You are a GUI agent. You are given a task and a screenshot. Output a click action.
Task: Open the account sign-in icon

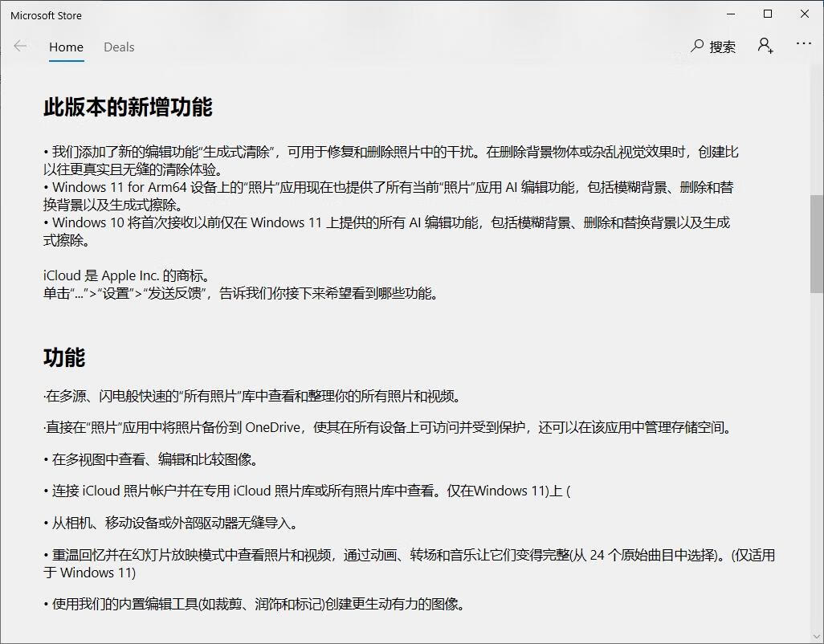point(765,46)
